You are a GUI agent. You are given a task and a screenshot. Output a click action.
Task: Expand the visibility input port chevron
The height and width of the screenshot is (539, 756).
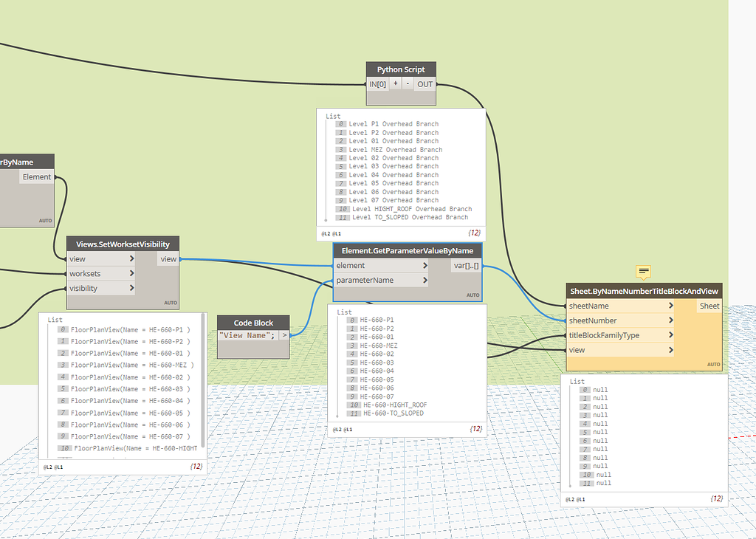(x=131, y=289)
